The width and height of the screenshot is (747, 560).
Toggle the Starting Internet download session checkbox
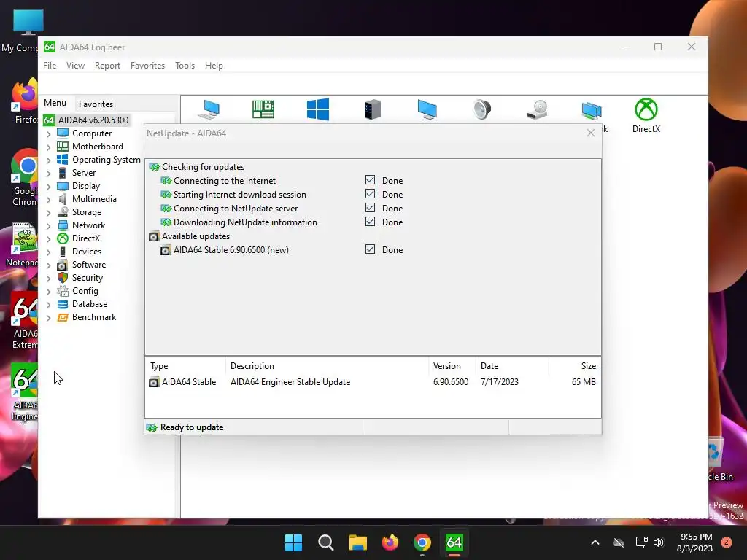370,194
